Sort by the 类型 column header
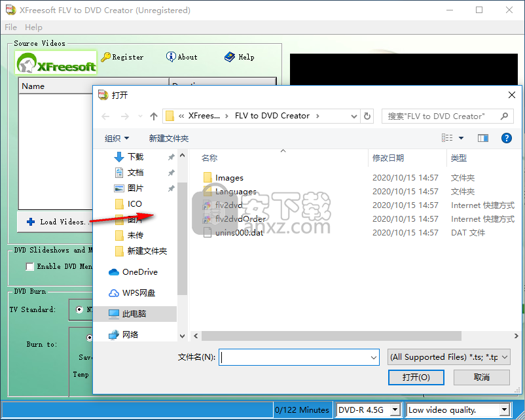 [458, 158]
